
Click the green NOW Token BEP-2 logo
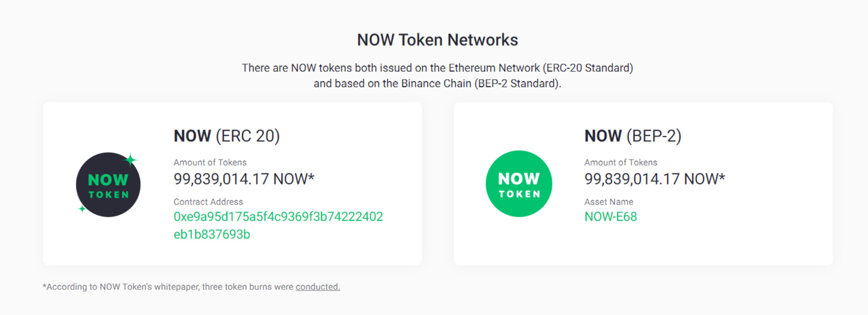tap(519, 183)
